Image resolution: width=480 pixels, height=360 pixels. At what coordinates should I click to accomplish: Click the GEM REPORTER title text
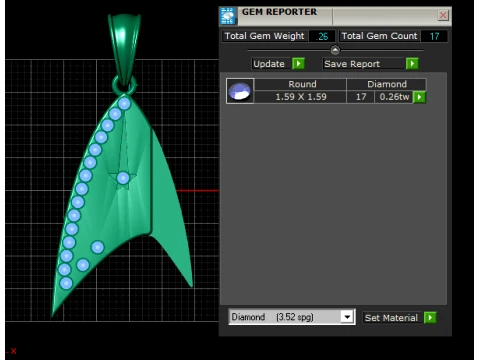pos(279,12)
